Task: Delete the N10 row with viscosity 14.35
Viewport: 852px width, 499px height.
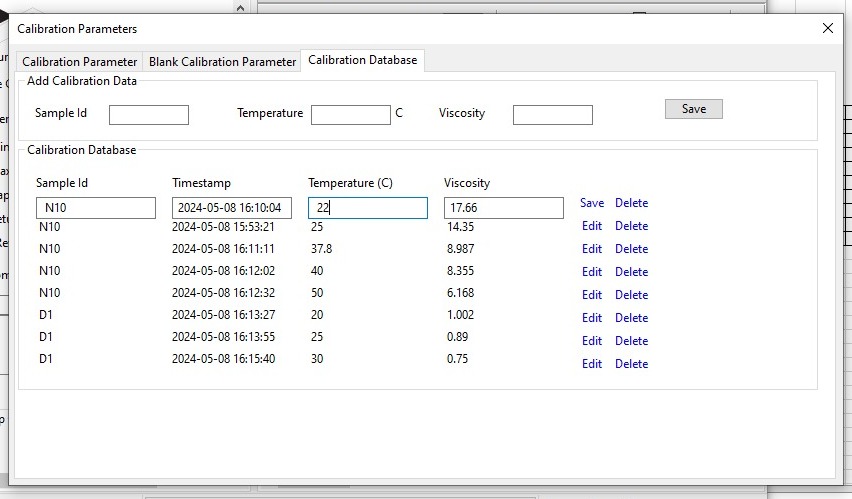Action: coord(631,226)
